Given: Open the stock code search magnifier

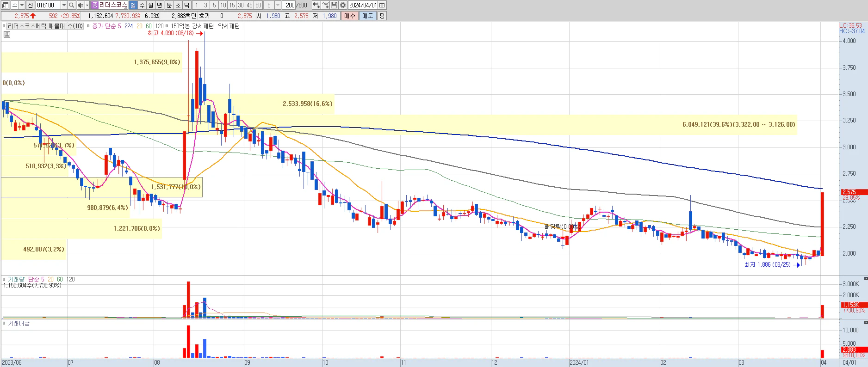Looking at the screenshot, I should pyautogui.click(x=71, y=5).
